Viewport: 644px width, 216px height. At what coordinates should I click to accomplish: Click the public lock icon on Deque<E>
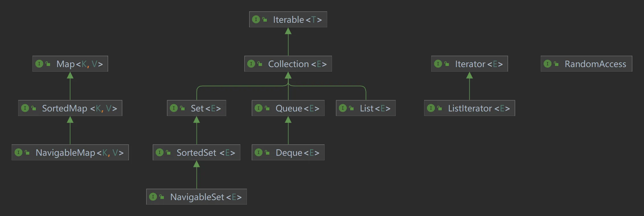point(267,152)
